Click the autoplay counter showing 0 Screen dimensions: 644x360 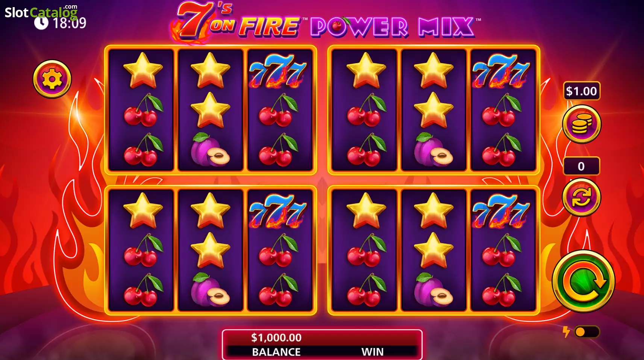581,166
